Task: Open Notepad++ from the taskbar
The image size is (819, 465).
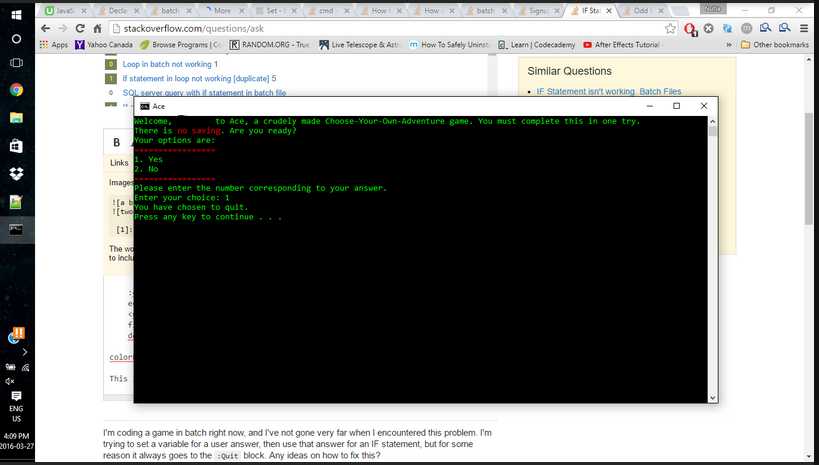Action: point(16,202)
